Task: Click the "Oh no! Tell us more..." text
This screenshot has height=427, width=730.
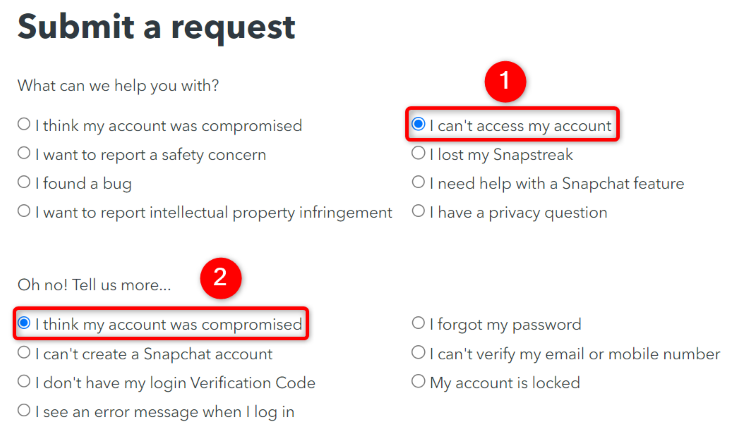Action: point(94,285)
